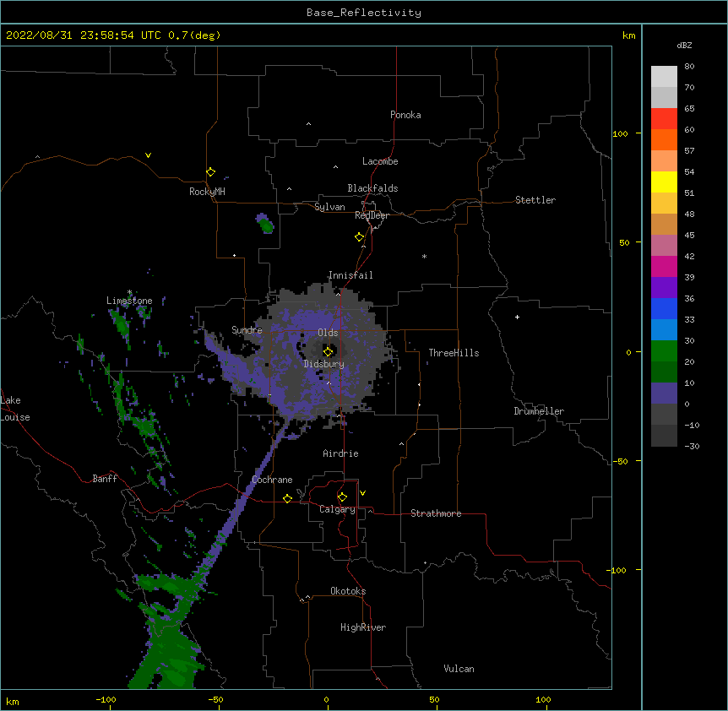Image resolution: width=728 pixels, height=711 pixels.
Task: Click the Stettler city label
Action: pyautogui.click(x=535, y=200)
